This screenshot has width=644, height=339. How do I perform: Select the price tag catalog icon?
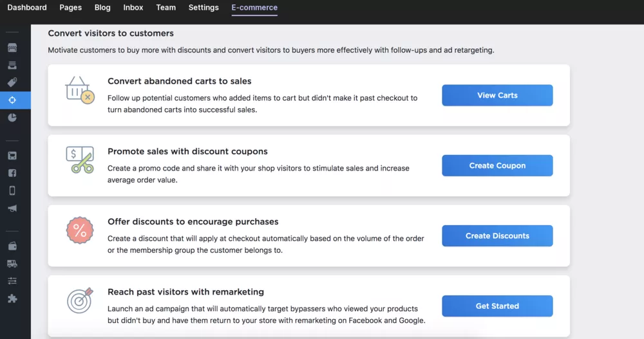point(12,82)
